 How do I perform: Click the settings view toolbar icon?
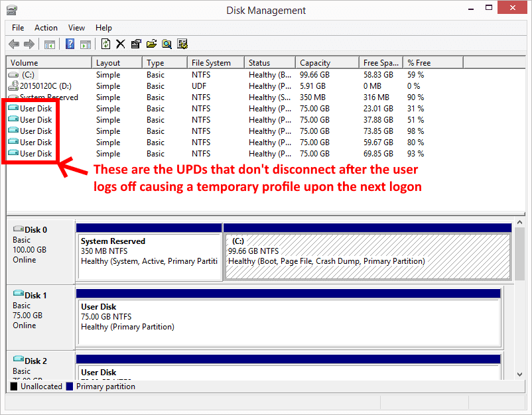(x=182, y=44)
